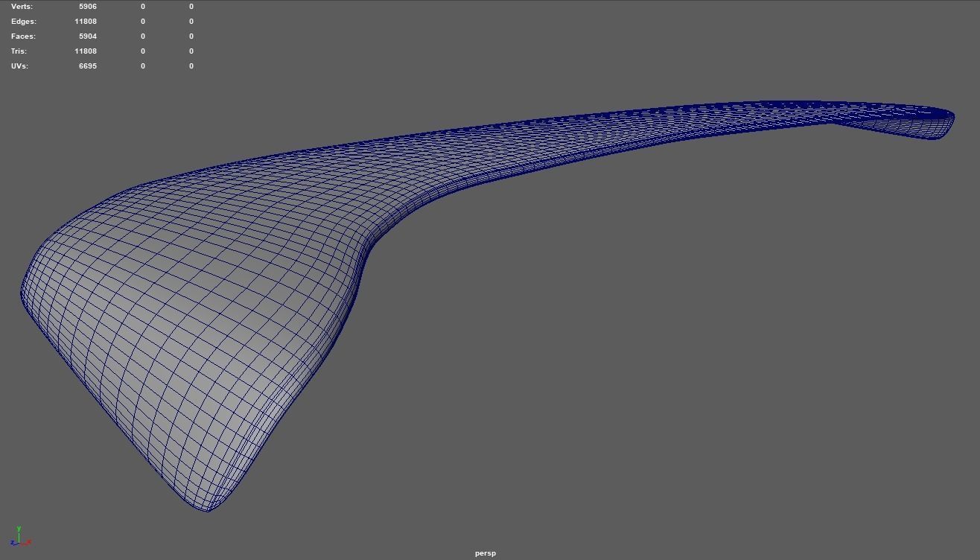
Task: Click the 6695 UVs count value
Action: click(88, 66)
